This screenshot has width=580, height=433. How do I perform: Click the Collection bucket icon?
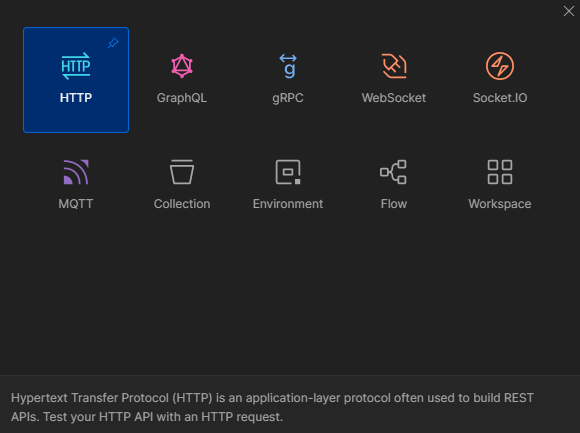pos(182,172)
